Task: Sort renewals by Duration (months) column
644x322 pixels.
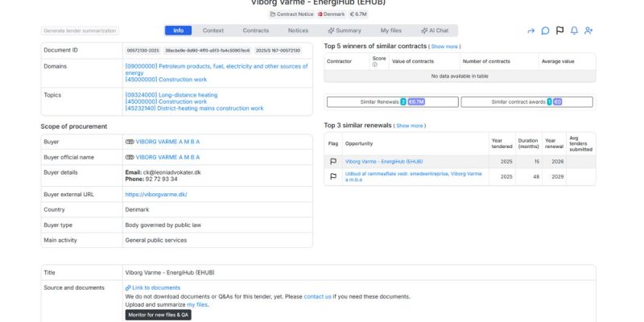Action: [528, 143]
